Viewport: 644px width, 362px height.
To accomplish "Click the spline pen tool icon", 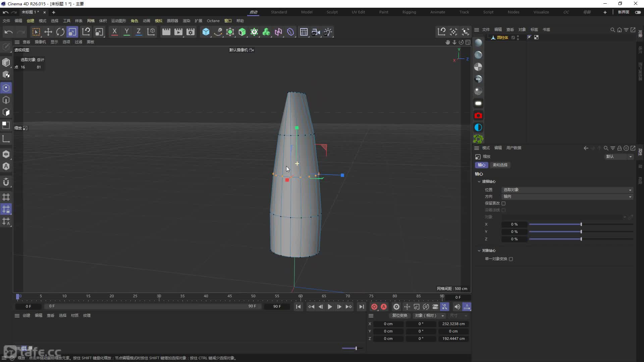I will (218, 32).
